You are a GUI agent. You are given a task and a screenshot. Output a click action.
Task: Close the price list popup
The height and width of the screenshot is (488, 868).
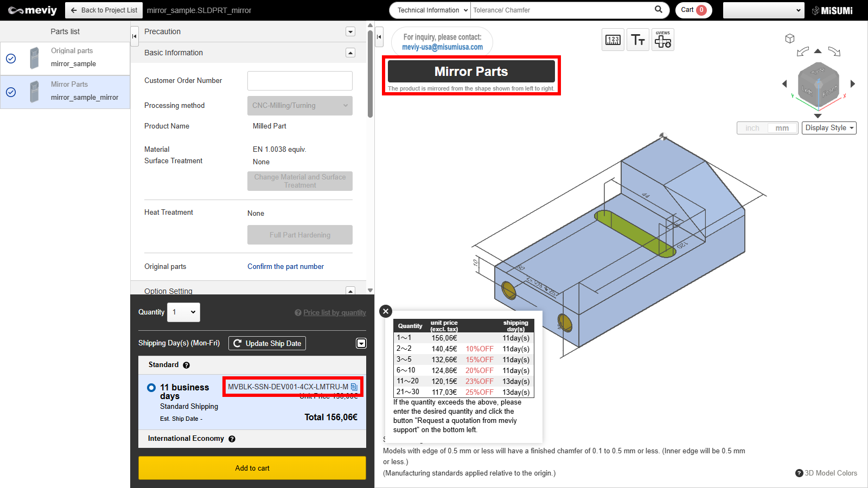386,311
